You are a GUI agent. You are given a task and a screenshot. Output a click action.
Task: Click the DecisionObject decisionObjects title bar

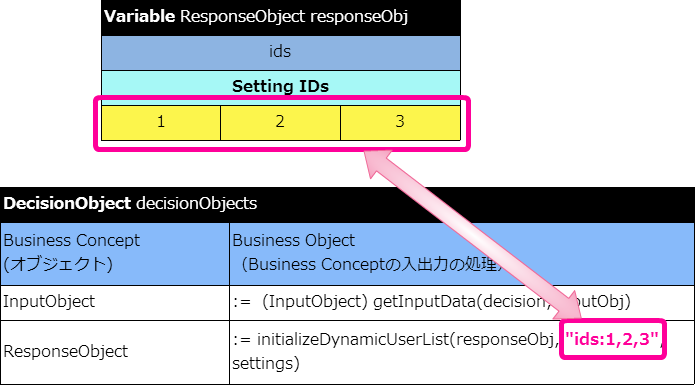pos(348,204)
